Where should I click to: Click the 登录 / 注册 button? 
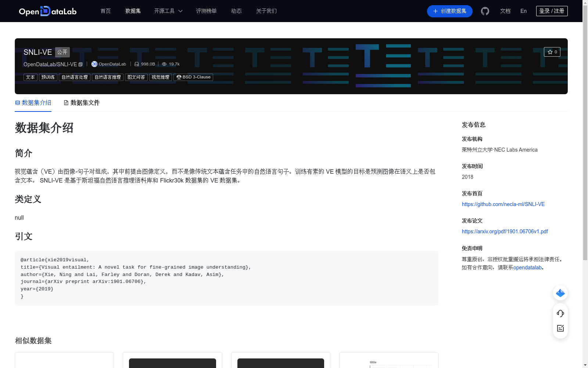552,11
